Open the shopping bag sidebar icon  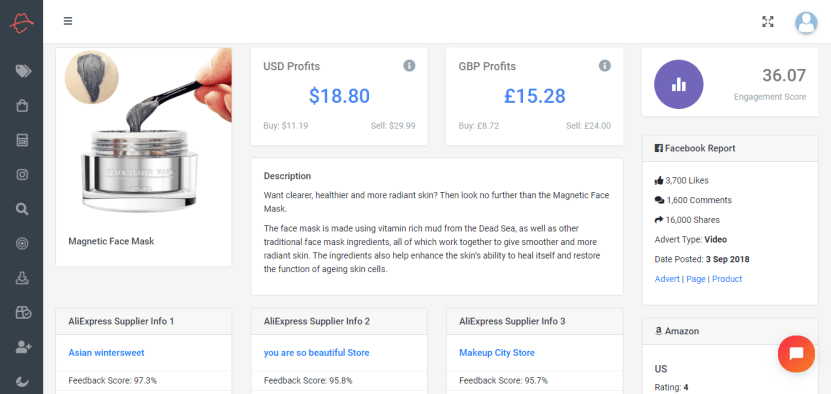22,106
